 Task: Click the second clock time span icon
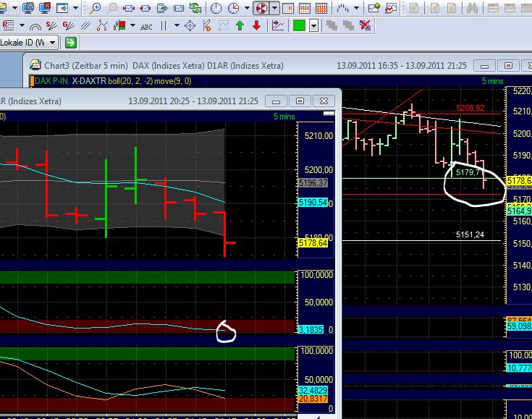233,8
